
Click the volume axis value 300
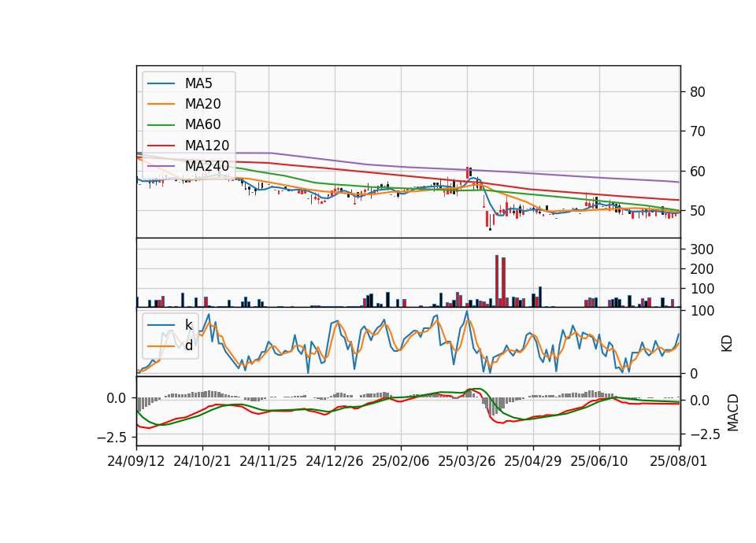(702, 249)
